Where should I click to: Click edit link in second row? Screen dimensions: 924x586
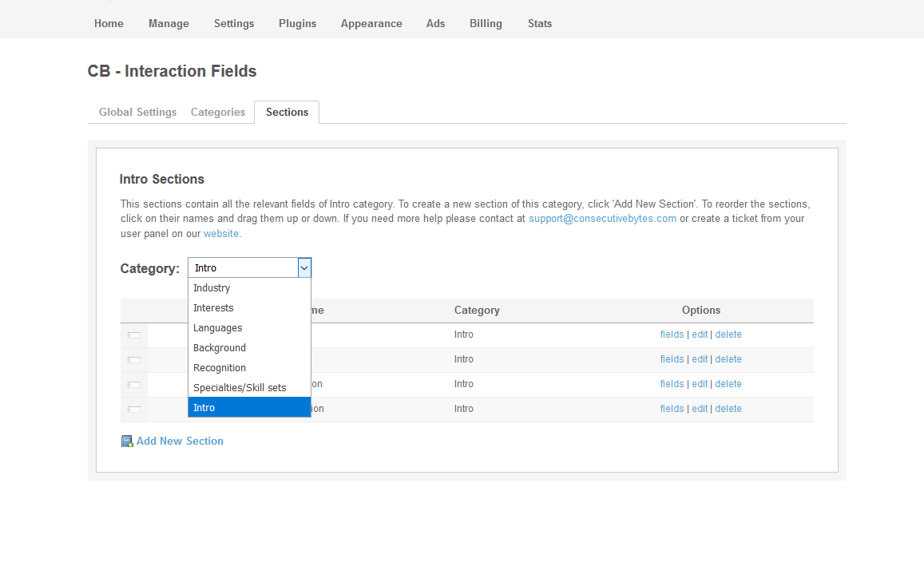tap(700, 359)
